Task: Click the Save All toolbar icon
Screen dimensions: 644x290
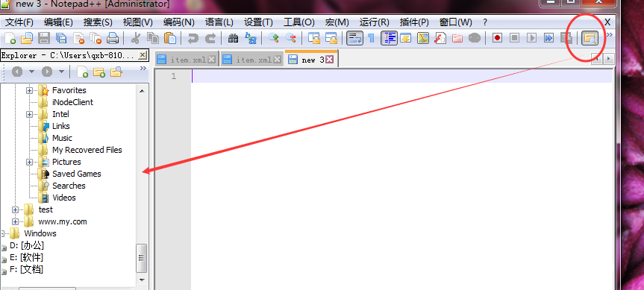Action: tap(61, 38)
